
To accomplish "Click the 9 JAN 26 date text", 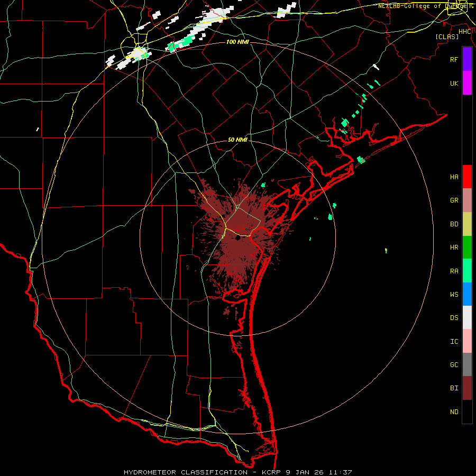I will [304, 472].
